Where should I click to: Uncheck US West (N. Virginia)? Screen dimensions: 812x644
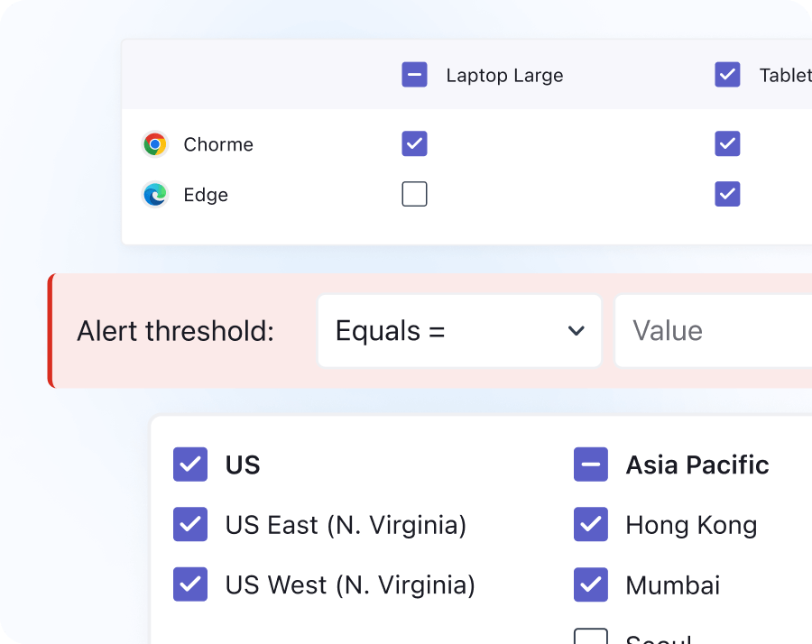[x=190, y=584]
